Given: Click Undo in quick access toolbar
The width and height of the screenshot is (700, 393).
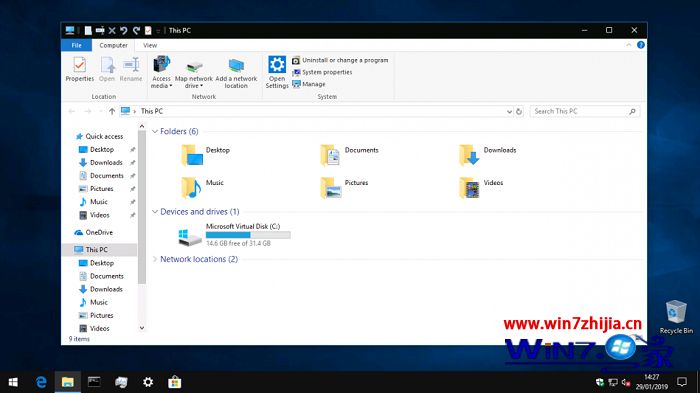Looking at the screenshot, I should pyautogui.click(x=124, y=30).
